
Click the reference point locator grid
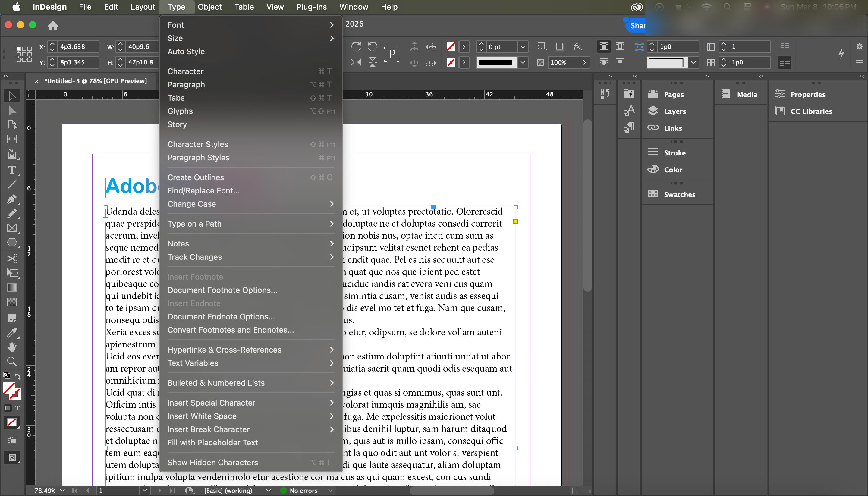[24, 55]
